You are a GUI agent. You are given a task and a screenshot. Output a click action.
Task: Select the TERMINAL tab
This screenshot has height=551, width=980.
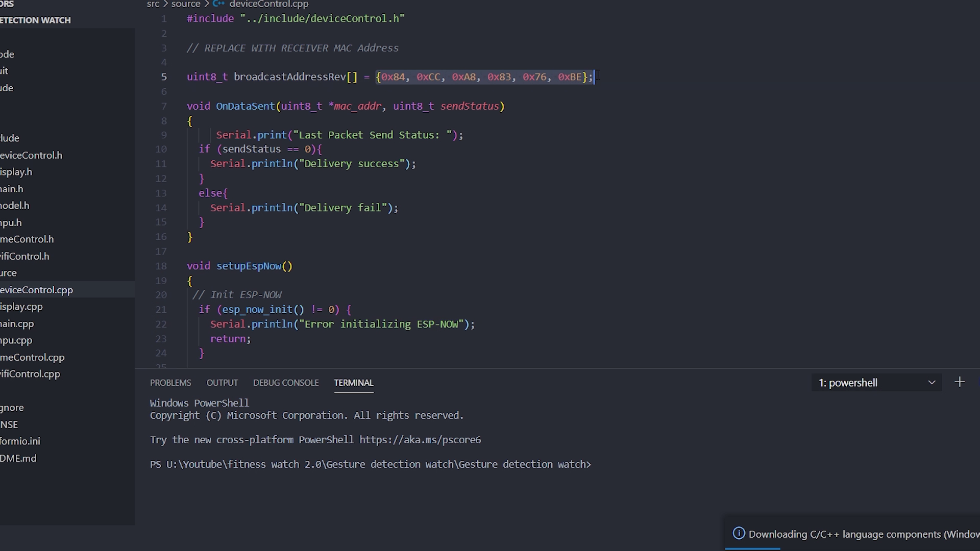(x=354, y=383)
